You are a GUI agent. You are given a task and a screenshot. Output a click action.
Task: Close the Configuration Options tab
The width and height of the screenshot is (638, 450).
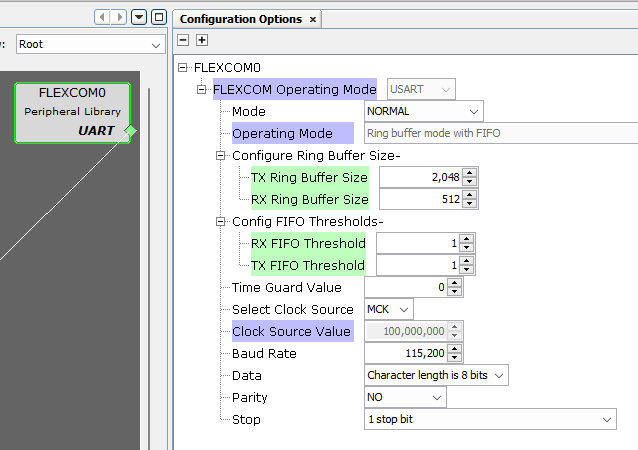click(313, 19)
